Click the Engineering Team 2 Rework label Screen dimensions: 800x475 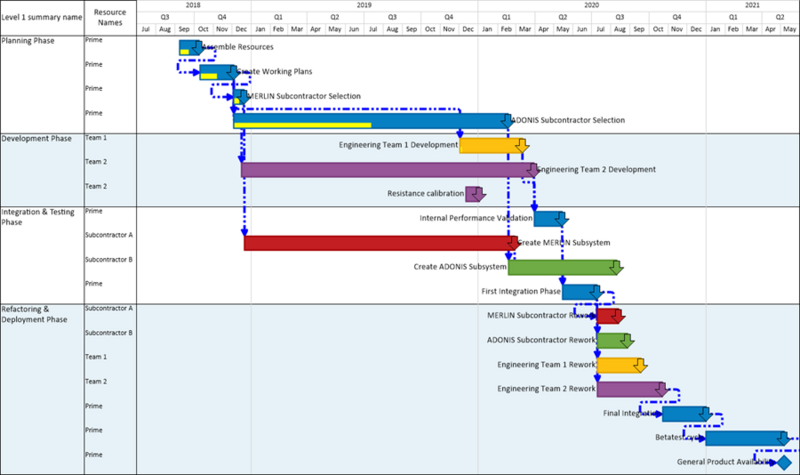pyautogui.click(x=546, y=389)
